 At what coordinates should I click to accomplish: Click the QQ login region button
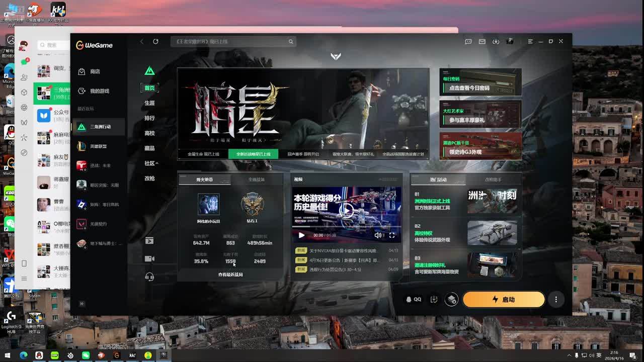414,299
